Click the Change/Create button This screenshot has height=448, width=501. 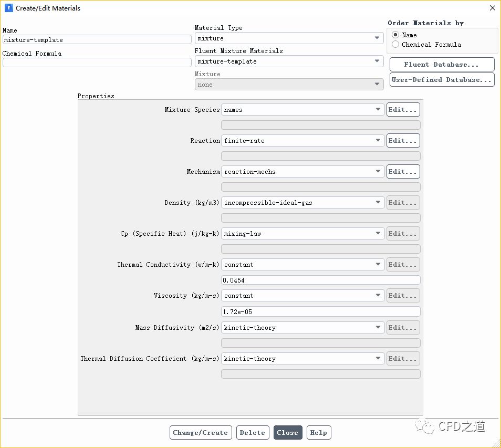coord(200,433)
